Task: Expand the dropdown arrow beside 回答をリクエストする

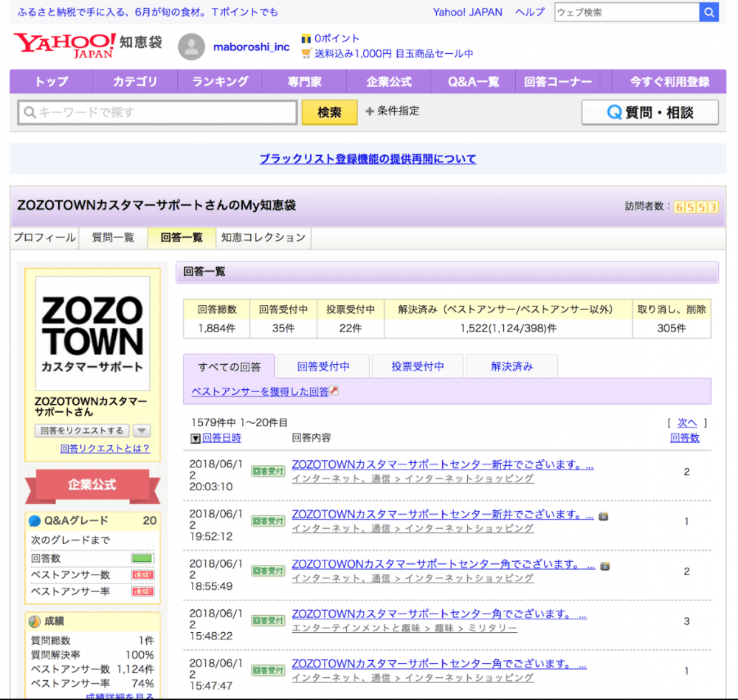Action: point(142,430)
